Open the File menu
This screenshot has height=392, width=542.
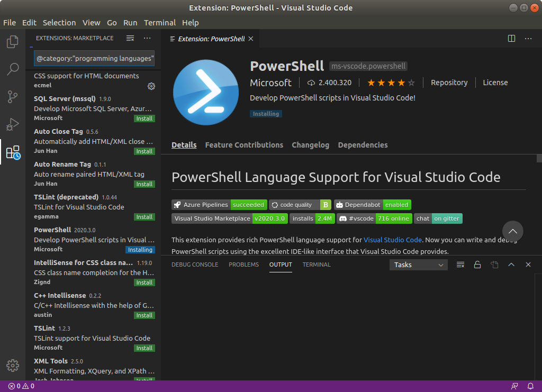pyautogui.click(x=10, y=23)
